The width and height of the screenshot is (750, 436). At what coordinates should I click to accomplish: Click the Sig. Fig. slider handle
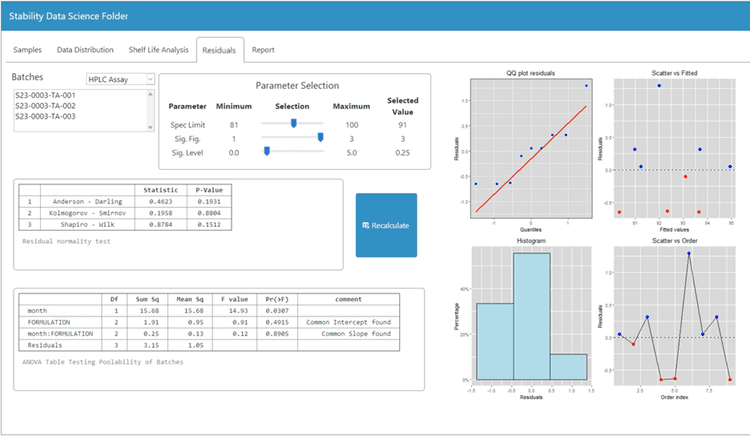(x=320, y=138)
